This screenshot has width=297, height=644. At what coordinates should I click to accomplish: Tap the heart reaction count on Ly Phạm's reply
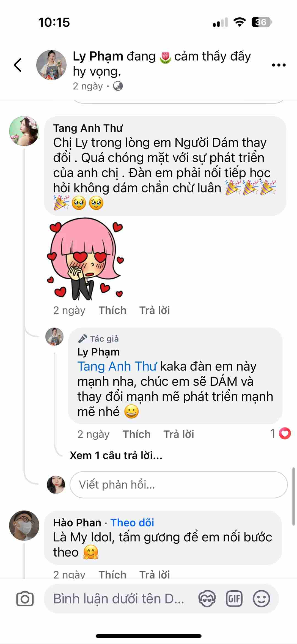280,434
